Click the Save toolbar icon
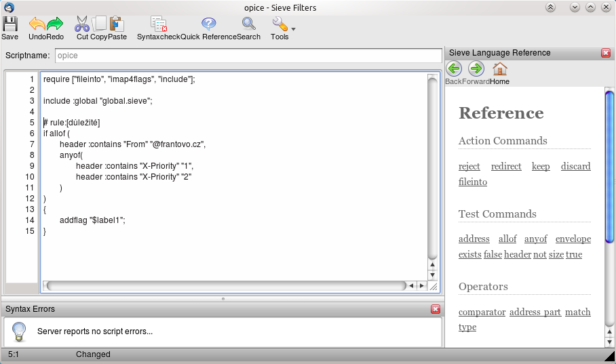The height and width of the screenshot is (364, 616). [x=9, y=28]
